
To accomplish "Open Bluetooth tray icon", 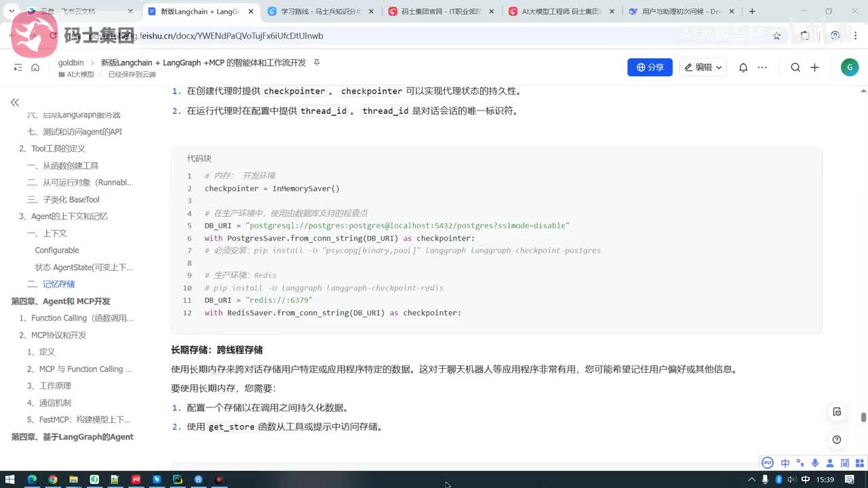I will click(779, 480).
